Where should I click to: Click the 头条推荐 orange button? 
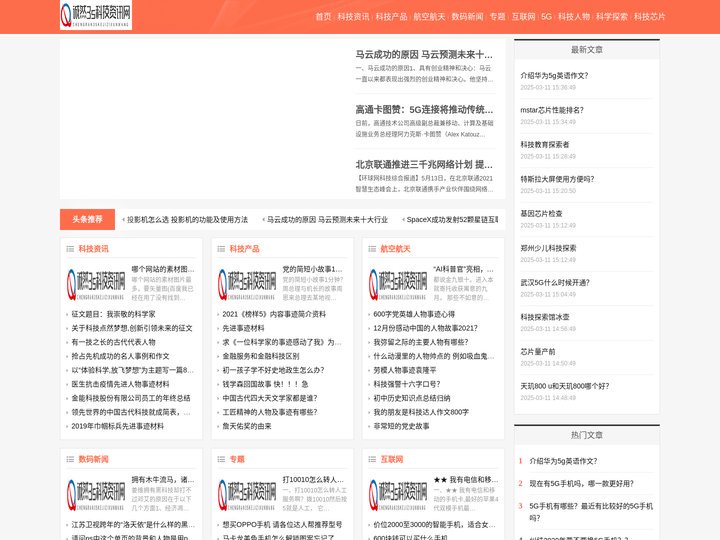click(87, 219)
